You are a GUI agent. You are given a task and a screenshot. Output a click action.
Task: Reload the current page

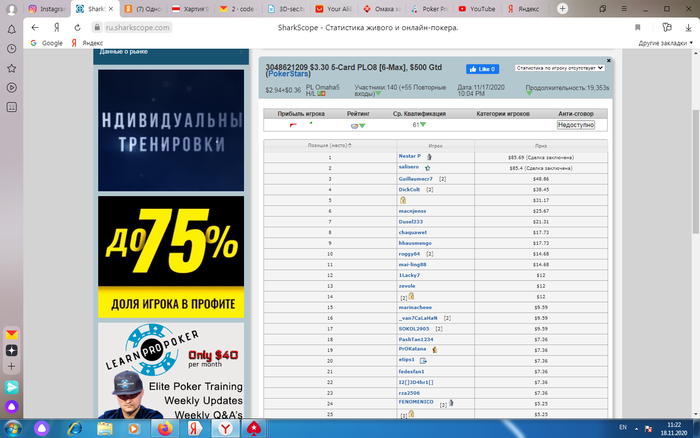click(77, 28)
